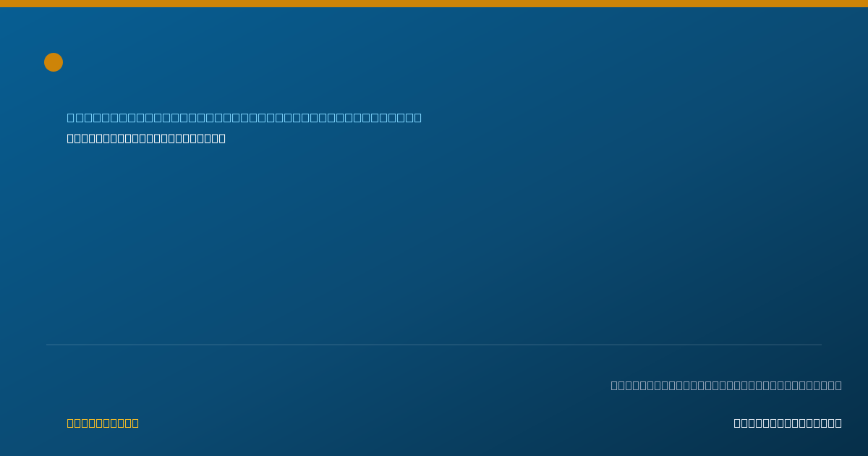The image size is (868, 456).
Task: Select the gray caption line above the footer
Action: pos(726,385)
